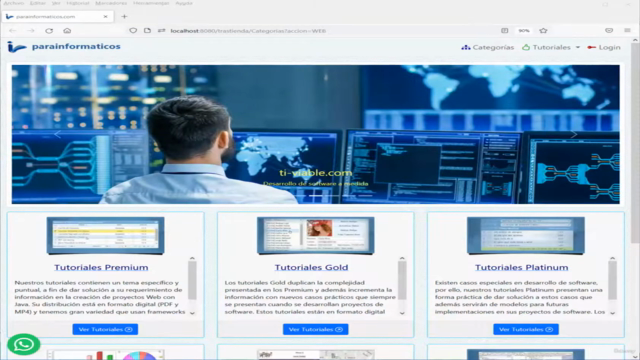Click Ver Tutoriales under Premium
The image size is (640, 360).
105,329
